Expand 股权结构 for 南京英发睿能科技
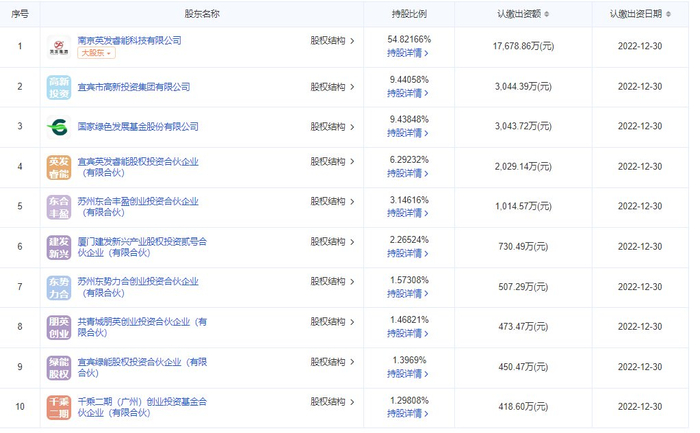 332,41
